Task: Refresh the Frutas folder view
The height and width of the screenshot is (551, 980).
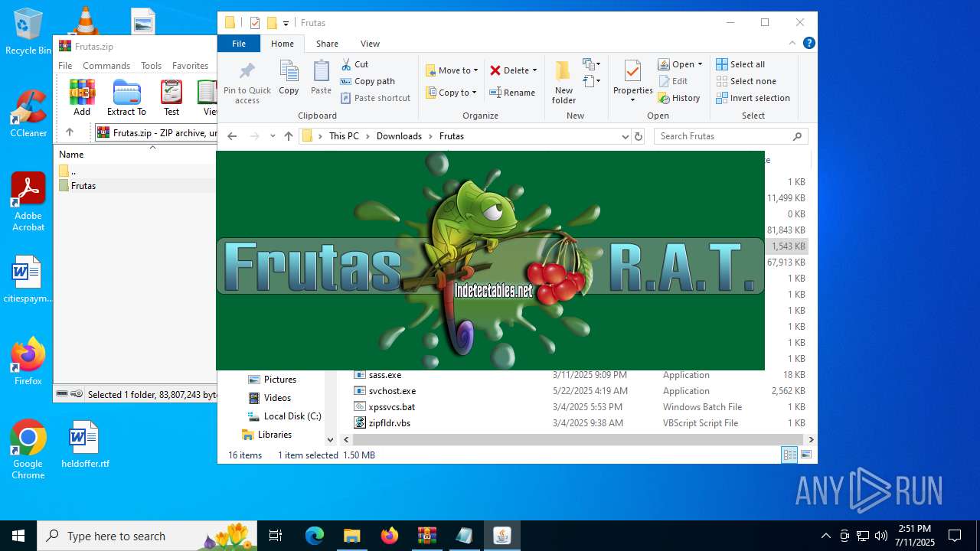Action: (639, 136)
